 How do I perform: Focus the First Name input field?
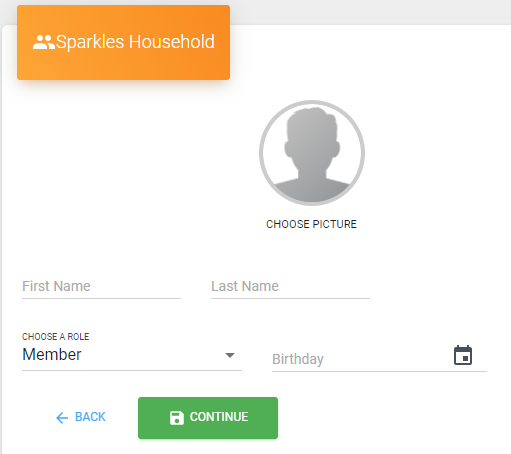click(101, 287)
